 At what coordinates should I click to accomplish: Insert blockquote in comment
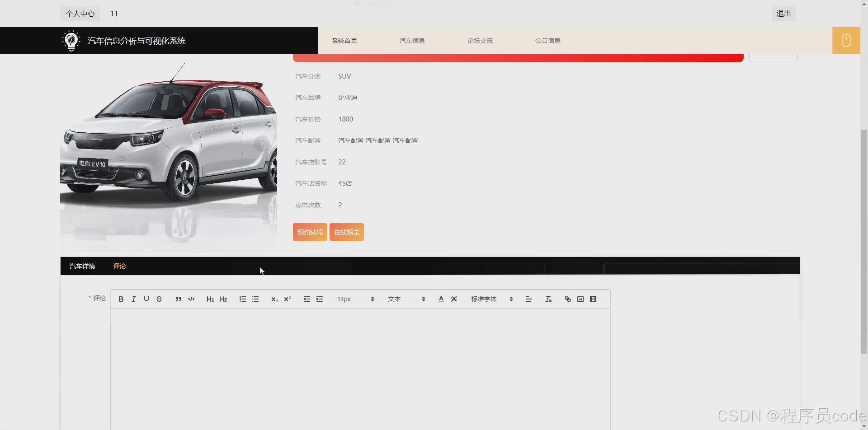pyautogui.click(x=178, y=299)
